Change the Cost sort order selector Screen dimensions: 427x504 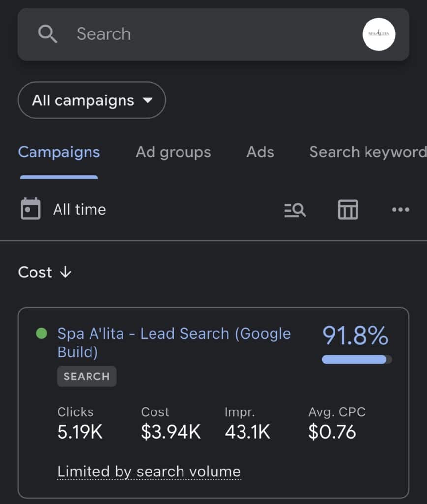point(35,272)
